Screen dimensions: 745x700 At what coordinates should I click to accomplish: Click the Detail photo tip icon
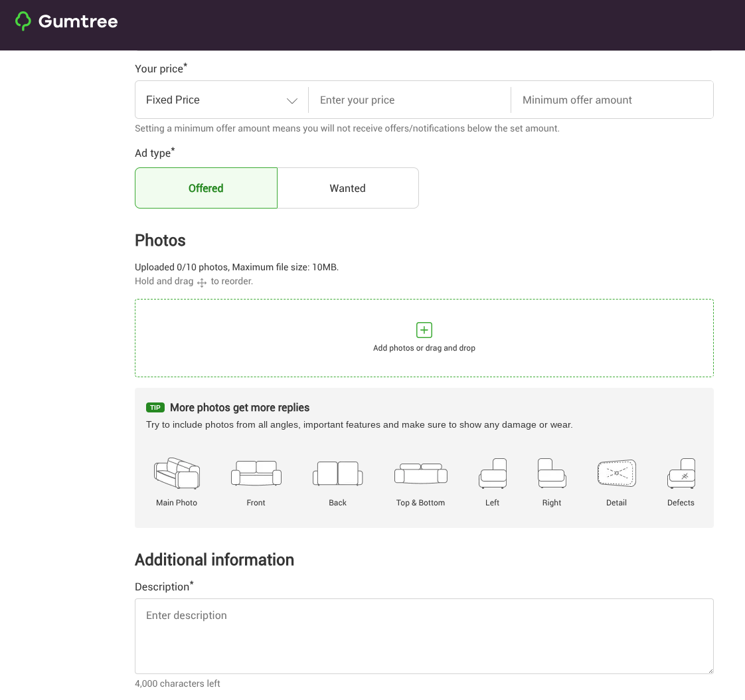coord(616,474)
